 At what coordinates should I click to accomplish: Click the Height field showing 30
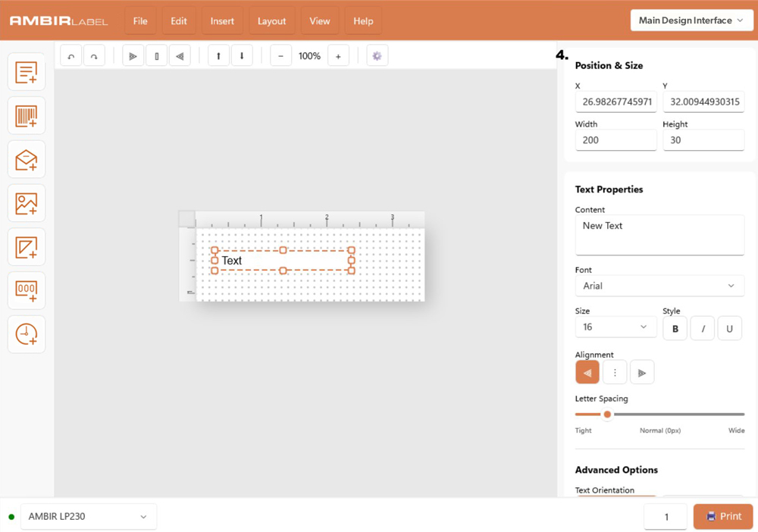click(703, 140)
